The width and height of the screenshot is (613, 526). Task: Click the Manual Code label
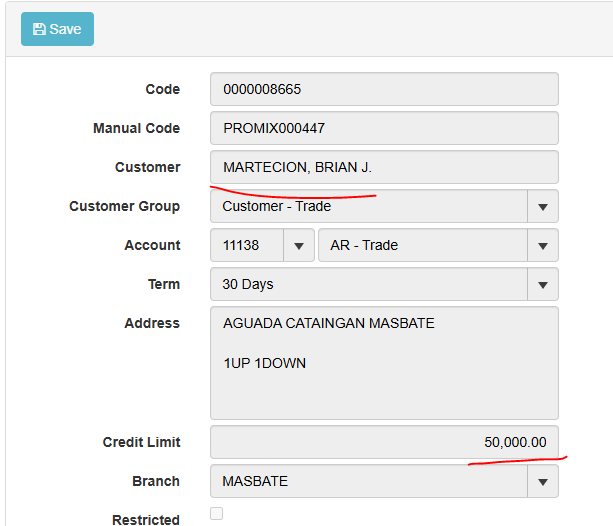point(136,128)
